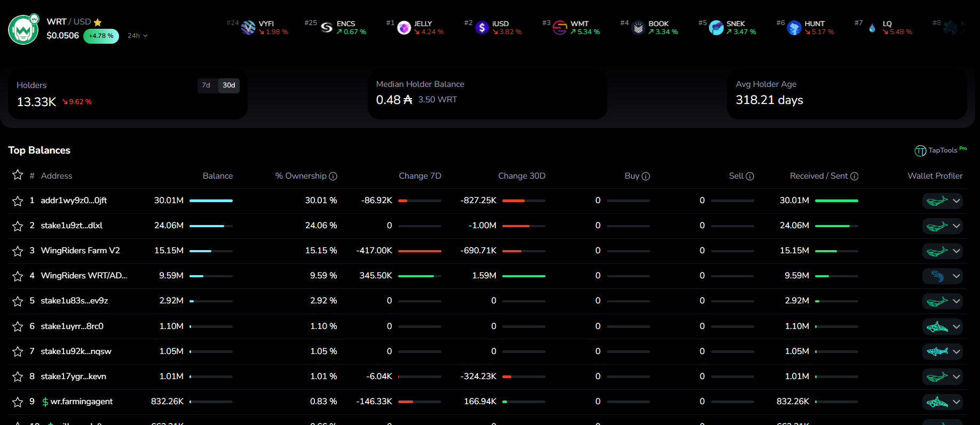Star the stake17ygr...kevn row
The width and height of the screenshot is (980, 425).
pos(18,377)
